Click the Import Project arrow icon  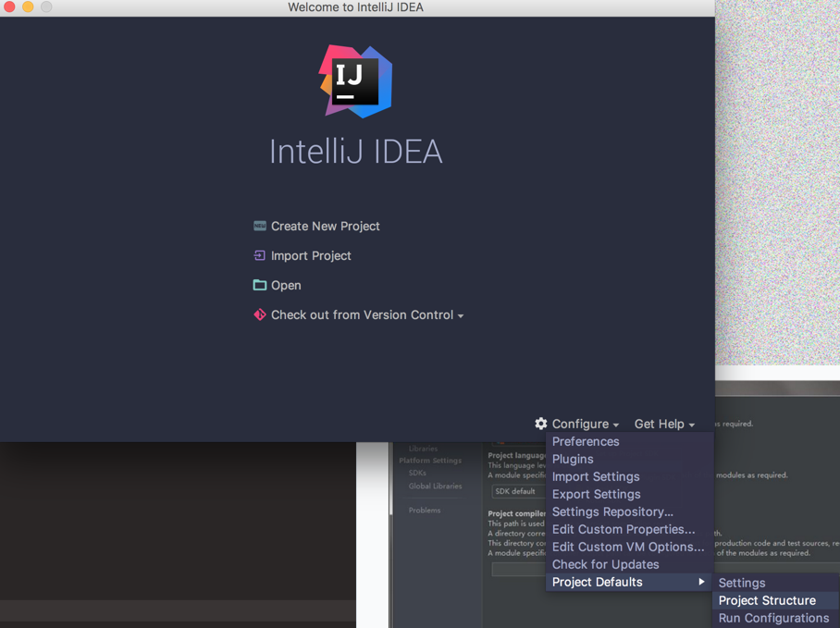tap(260, 255)
